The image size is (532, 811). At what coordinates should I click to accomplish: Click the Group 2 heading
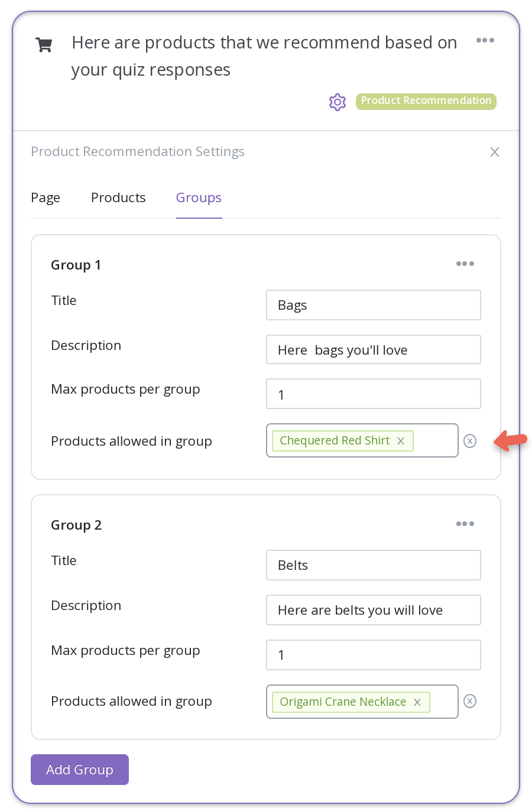pos(76,525)
